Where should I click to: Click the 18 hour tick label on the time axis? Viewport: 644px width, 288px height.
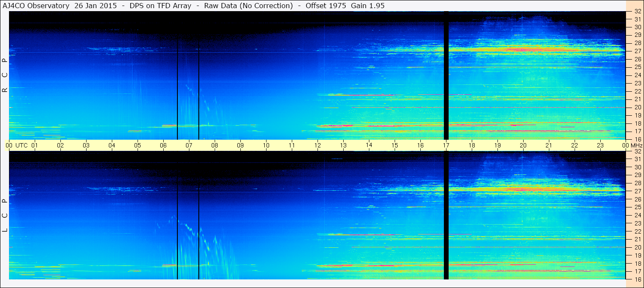472,145
